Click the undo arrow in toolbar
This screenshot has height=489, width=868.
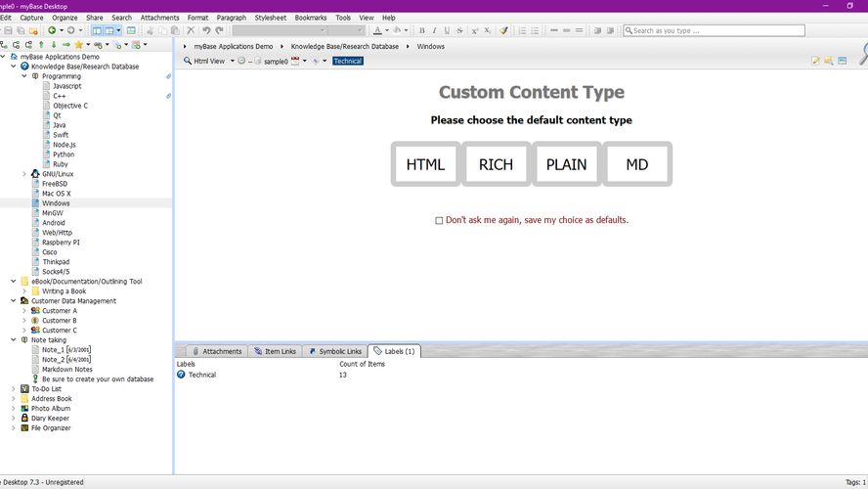point(205,30)
